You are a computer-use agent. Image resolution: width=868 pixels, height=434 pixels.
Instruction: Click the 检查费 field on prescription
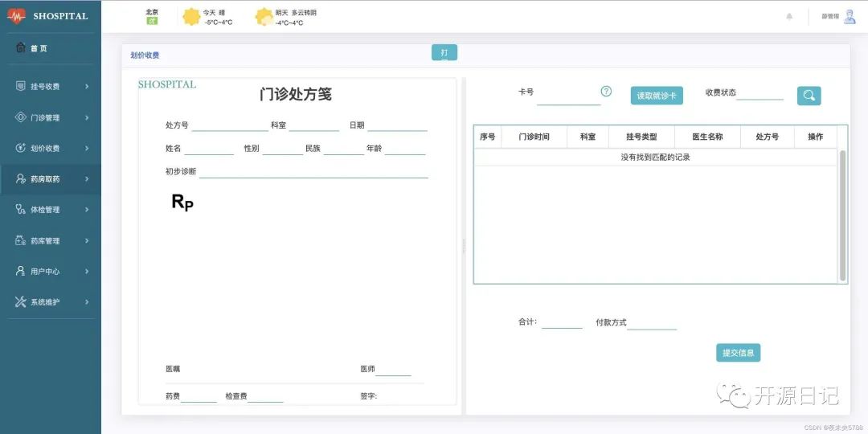pos(265,396)
